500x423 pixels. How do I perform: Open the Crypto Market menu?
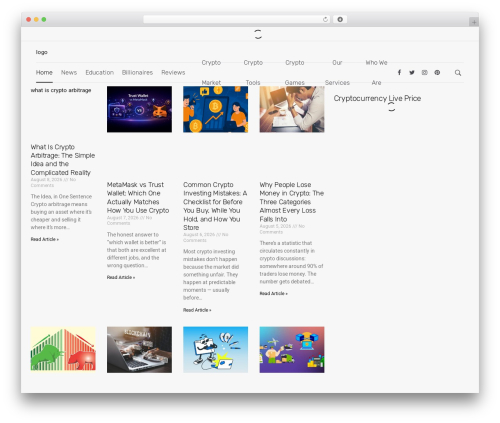point(211,72)
